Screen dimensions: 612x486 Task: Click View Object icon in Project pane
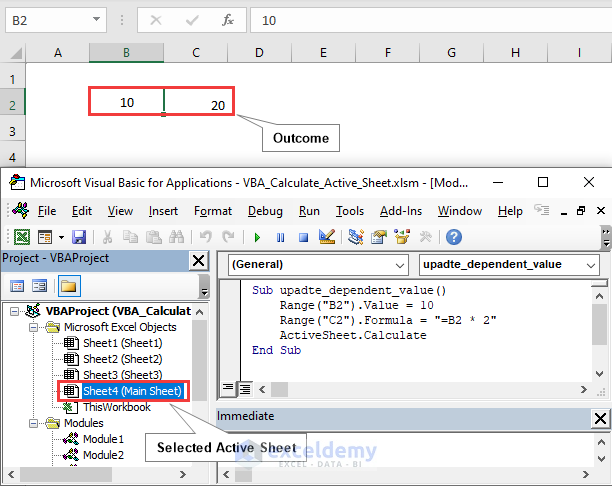tap(39, 286)
